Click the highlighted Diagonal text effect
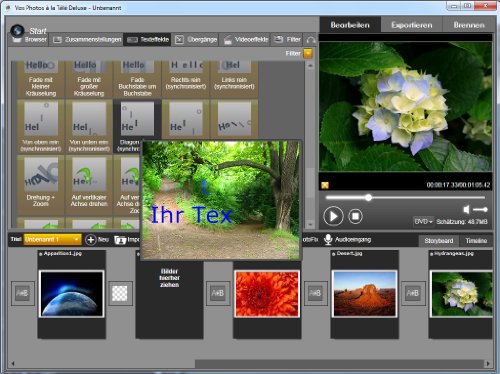The height and width of the screenshot is (374, 500). (137, 120)
